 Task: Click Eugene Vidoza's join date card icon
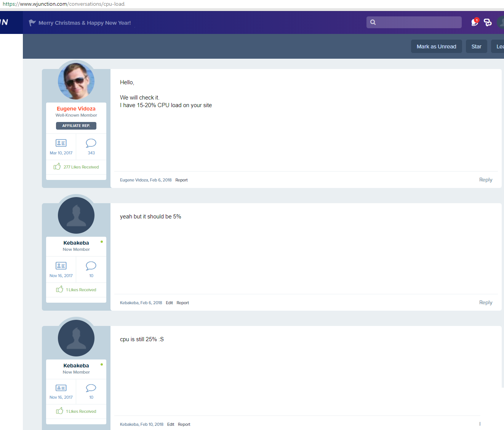[61, 143]
